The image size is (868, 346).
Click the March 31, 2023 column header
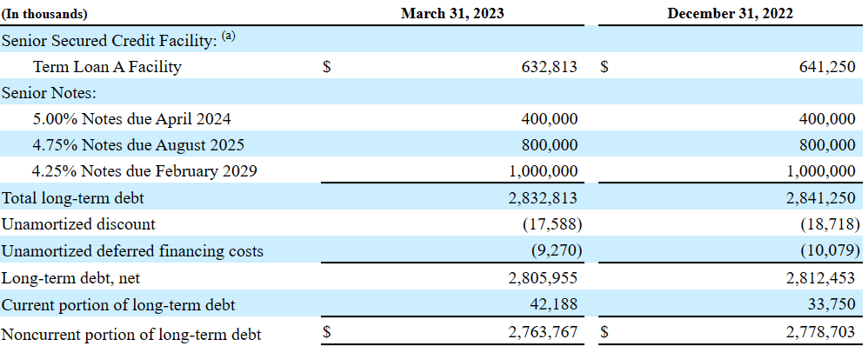pos(452,13)
